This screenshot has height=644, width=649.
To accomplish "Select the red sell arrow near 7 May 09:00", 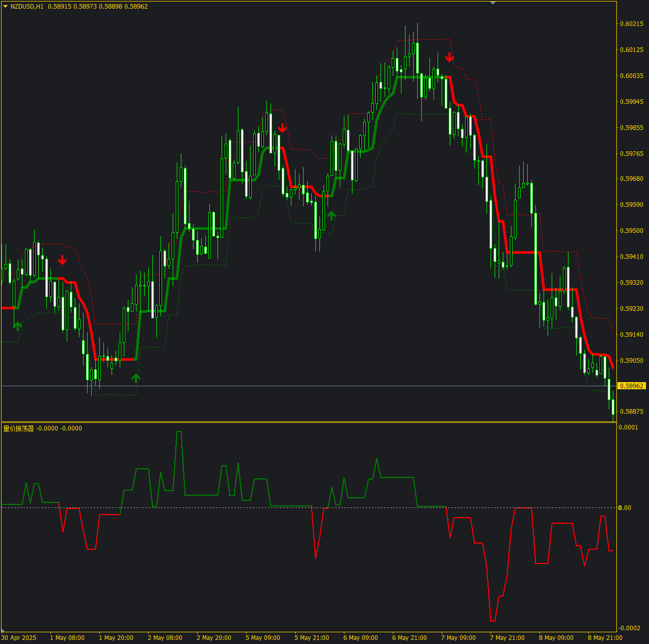I will point(449,57).
